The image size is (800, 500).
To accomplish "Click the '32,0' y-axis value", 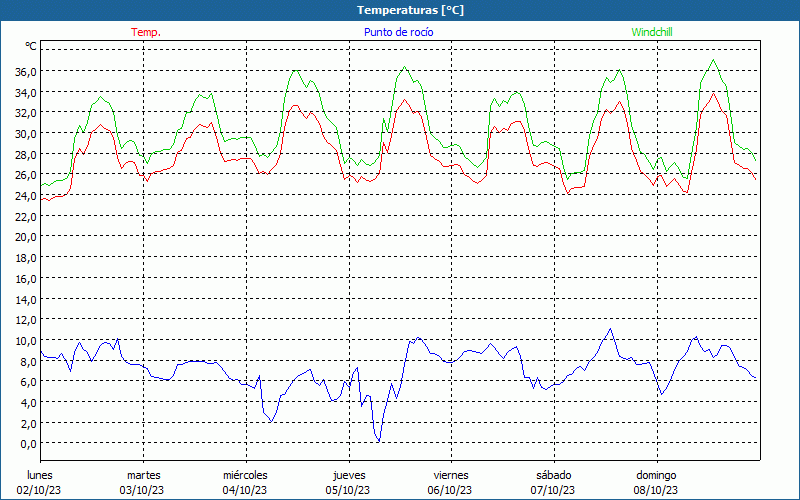I will tap(26, 113).
